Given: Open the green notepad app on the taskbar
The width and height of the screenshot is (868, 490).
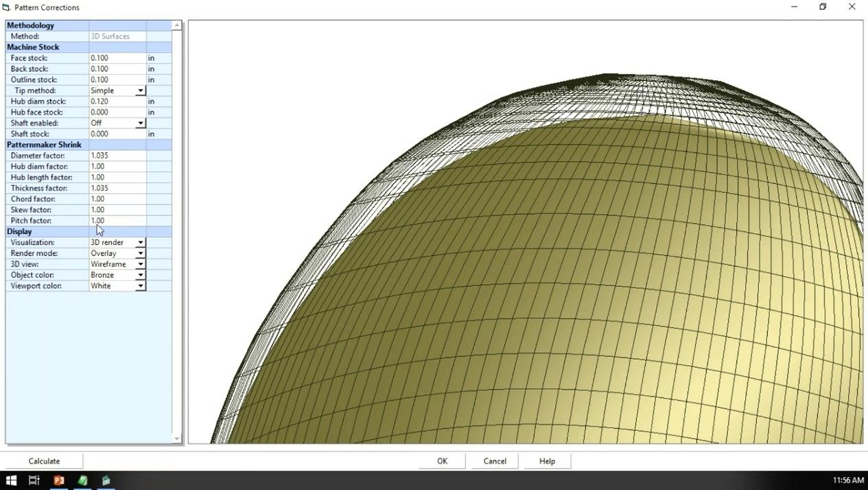Looking at the screenshot, I should (82, 480).
